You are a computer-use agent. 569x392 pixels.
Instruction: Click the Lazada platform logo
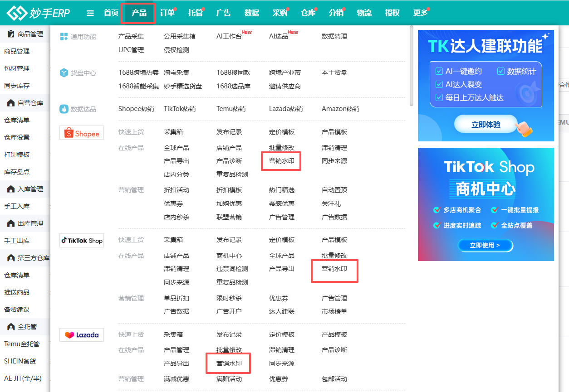pos(82,335)
